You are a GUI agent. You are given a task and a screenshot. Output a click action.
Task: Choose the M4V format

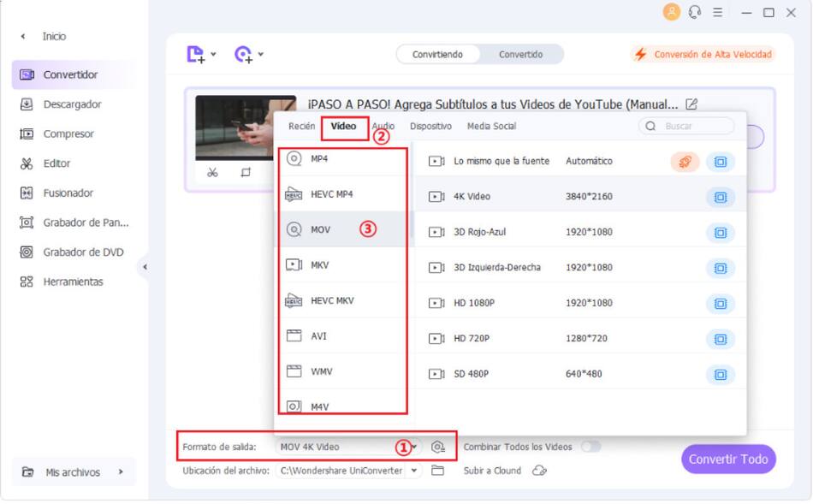(342, 405)
